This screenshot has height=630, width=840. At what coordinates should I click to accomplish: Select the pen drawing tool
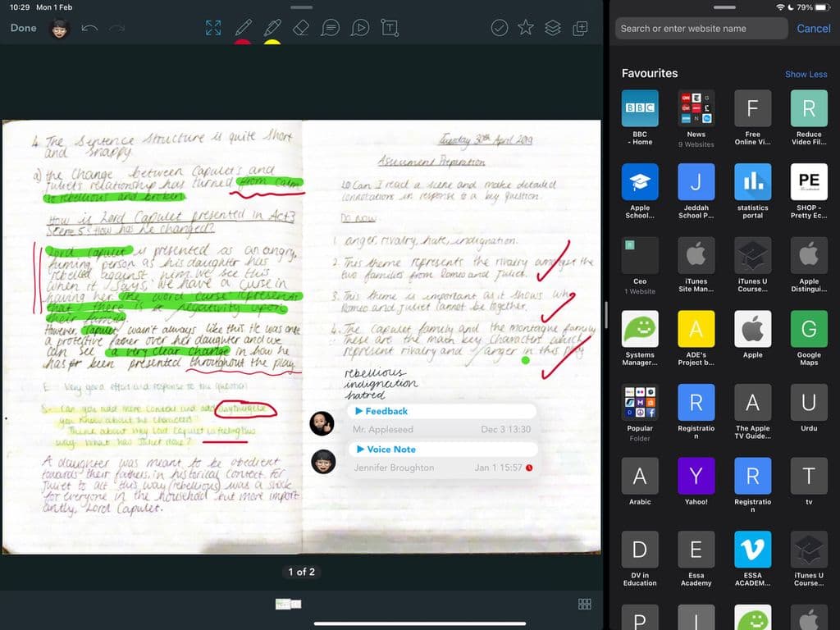tap(243, 28)
